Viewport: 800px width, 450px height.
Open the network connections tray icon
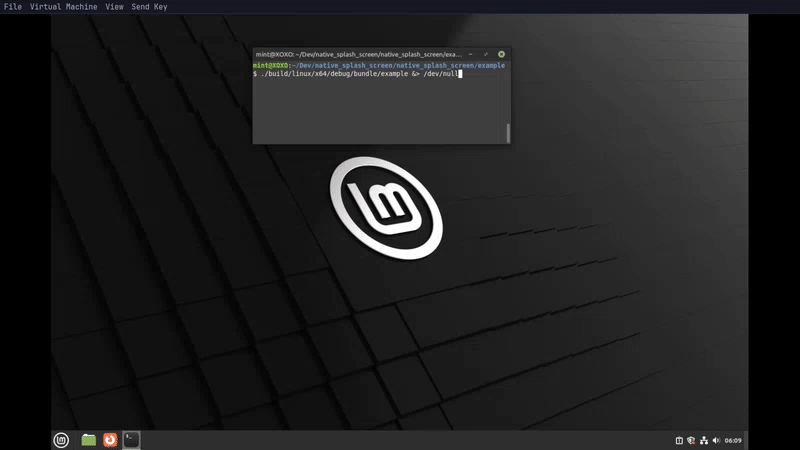pos(704,440)
